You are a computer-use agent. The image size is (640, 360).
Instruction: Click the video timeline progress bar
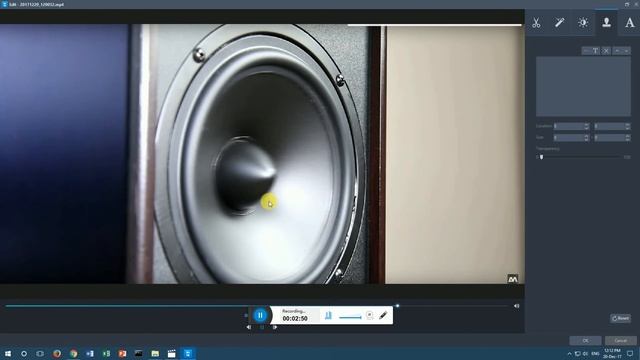(257, 306)
